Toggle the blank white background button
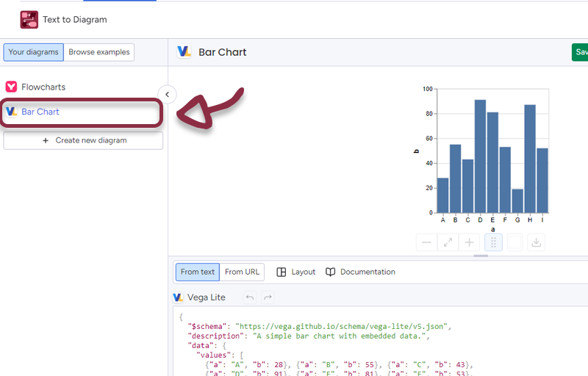This screenshot has height=376, width=588. pos(514,242)
